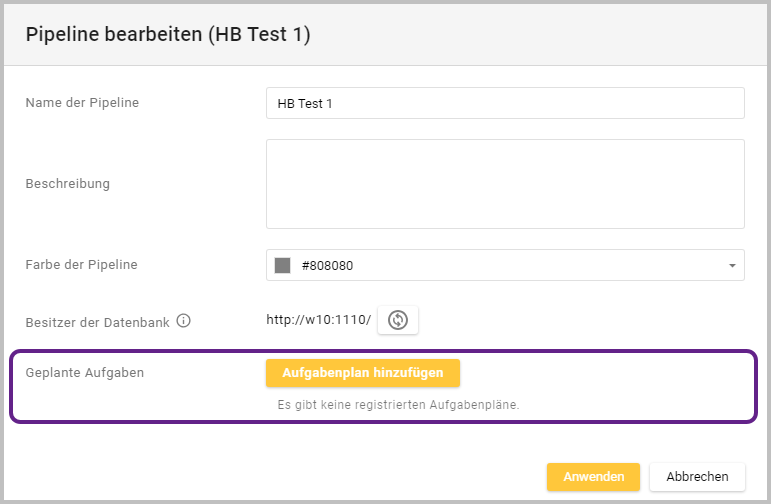Screen dimensions: 771x504
Task: Select the gray #808080 color swatch
Action: click(283, 266)
